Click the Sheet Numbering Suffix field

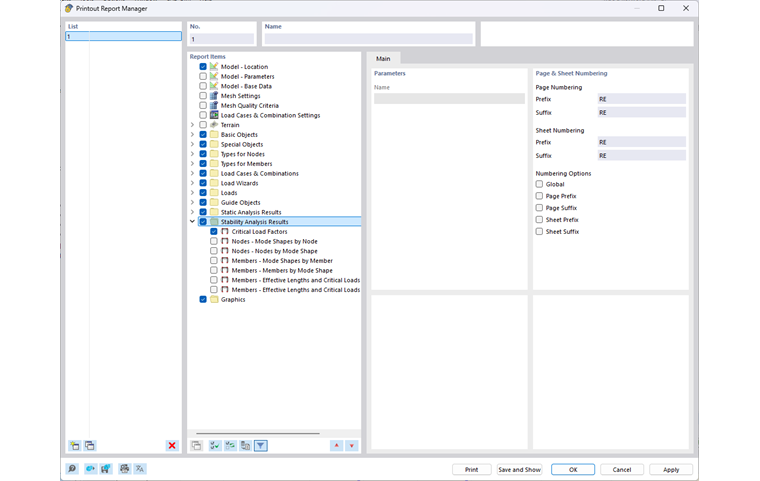[642, 156]
